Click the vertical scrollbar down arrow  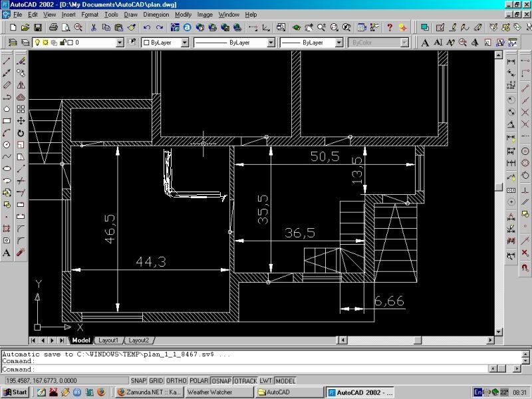[x=498, y=332]
